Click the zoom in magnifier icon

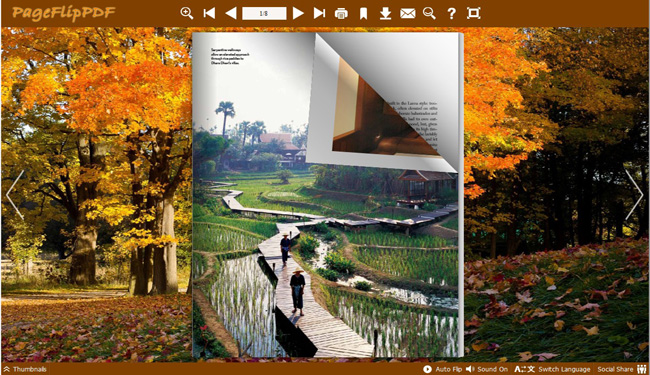click(x=187, y=13)
